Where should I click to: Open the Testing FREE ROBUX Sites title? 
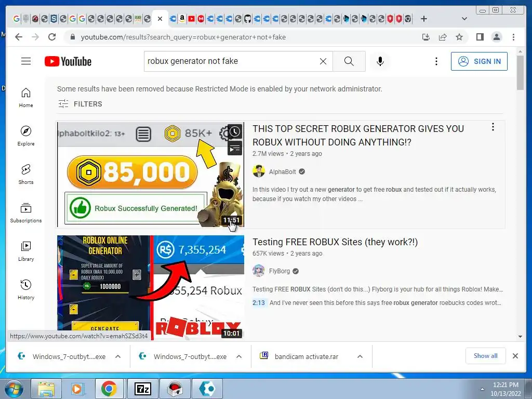click(x=335, y=242)
